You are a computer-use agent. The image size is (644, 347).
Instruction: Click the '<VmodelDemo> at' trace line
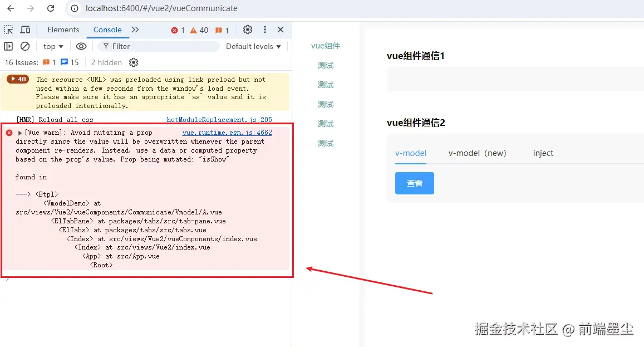(x=72, y=203)
